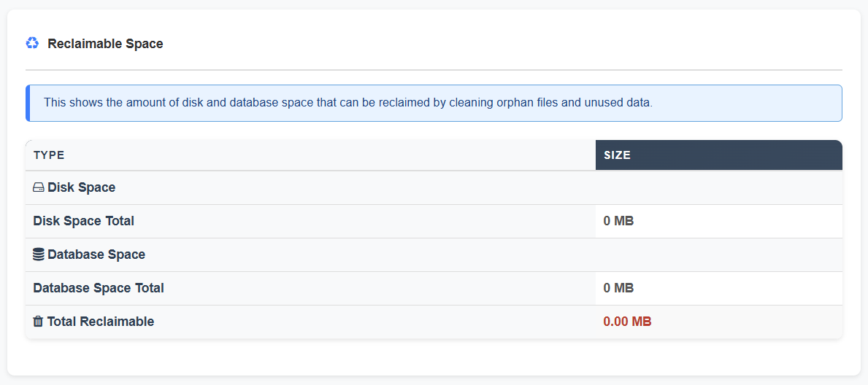Screen dimensions: 868x385
Task: Select the Database Space section row
Action: click(434, 254)
